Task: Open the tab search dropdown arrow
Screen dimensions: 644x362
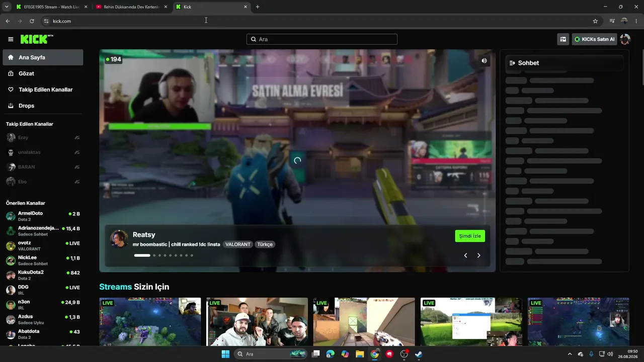Action: [7, 7]
